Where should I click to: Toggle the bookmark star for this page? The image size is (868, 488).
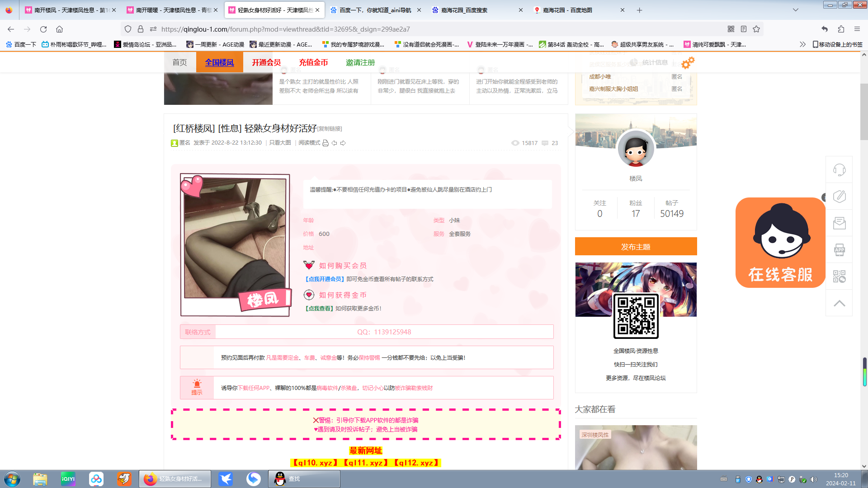point(756,29)
